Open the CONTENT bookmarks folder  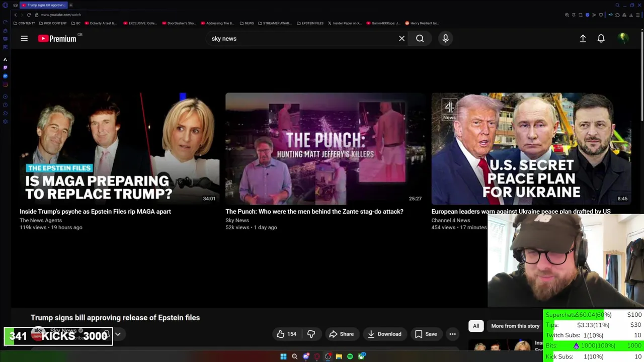click(24, 23)
